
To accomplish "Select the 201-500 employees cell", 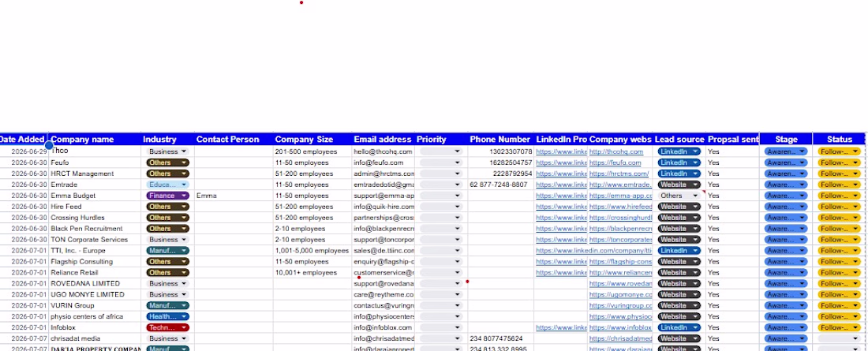I will coord(312,151).
